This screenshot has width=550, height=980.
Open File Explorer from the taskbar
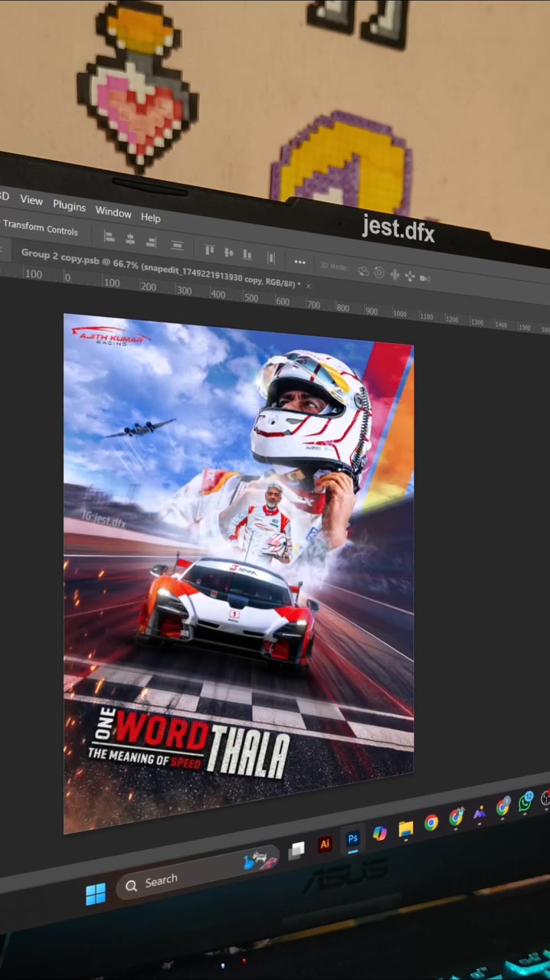(x=406, y=828)
